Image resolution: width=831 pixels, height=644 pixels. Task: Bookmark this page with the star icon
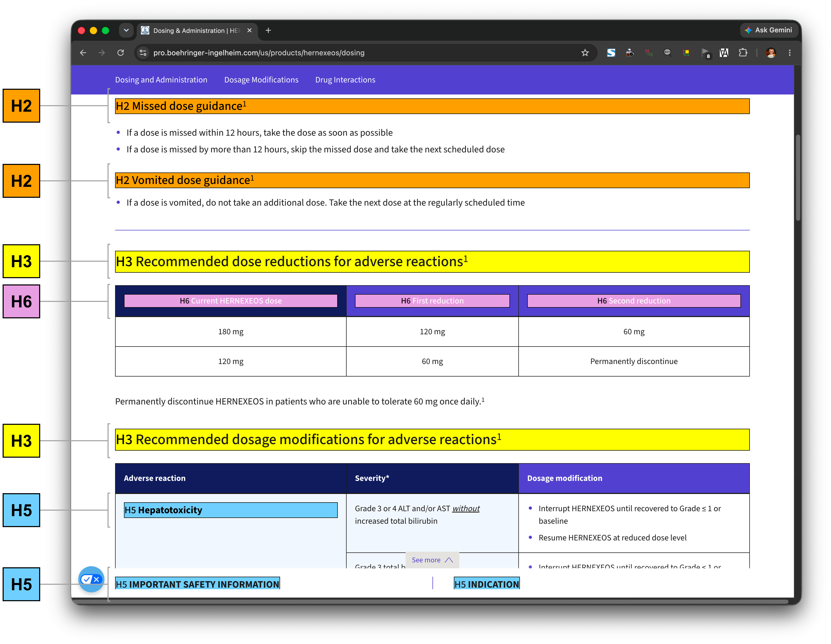click(585, 53)
